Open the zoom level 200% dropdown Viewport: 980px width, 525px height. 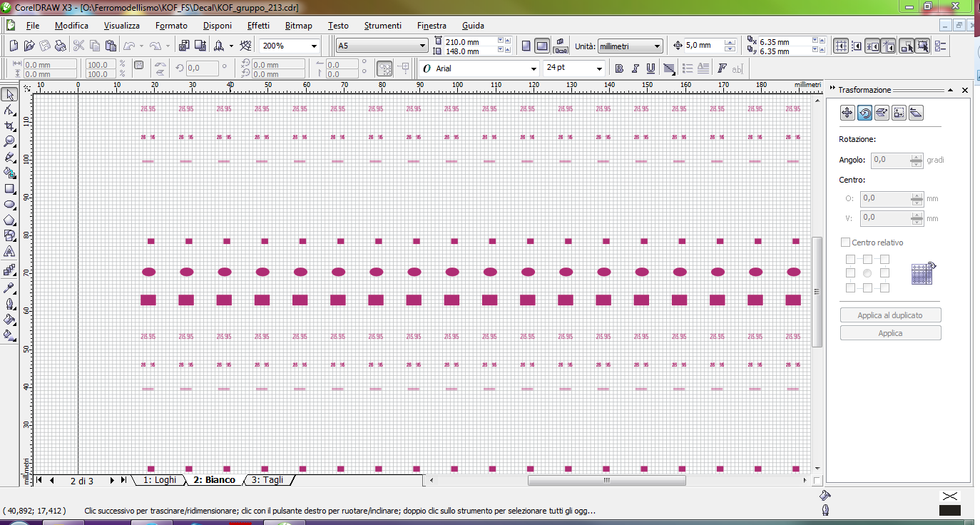coord(314,46)
